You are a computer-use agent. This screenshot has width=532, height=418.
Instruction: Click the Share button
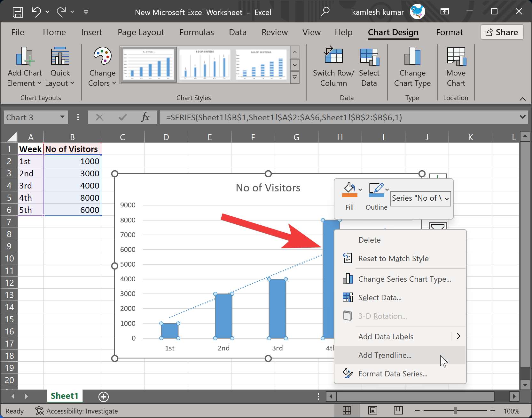click(x=502, y=32)
